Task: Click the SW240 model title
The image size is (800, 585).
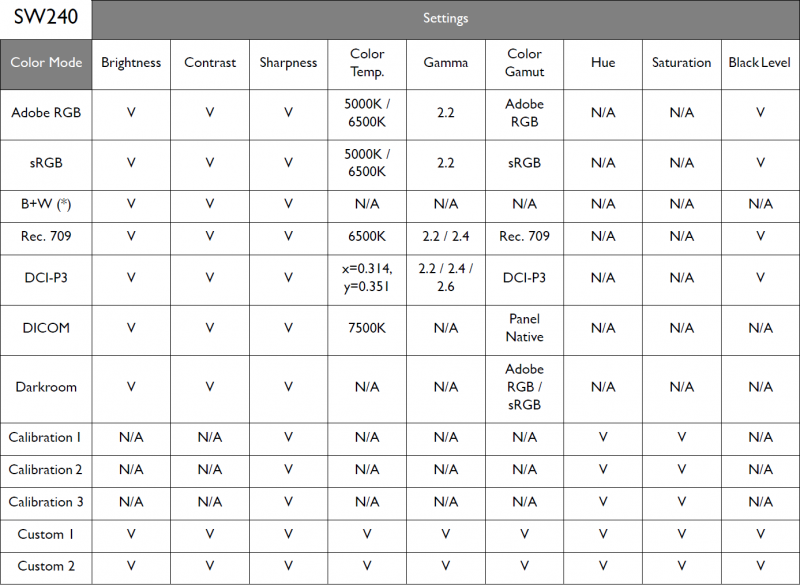Action: pyautogui.click(x=46, y=17)
